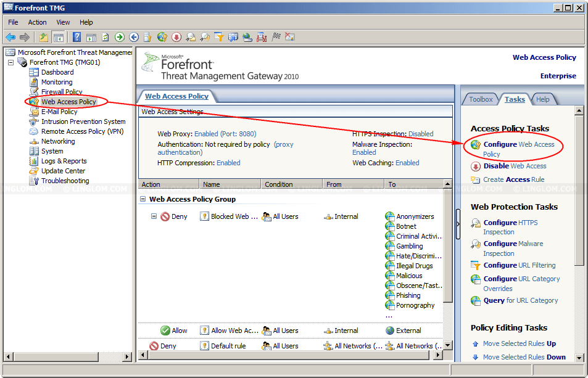Click the green right-arrow circle toolbar icon
Screen dimensions: 588x378
(120, 37)
